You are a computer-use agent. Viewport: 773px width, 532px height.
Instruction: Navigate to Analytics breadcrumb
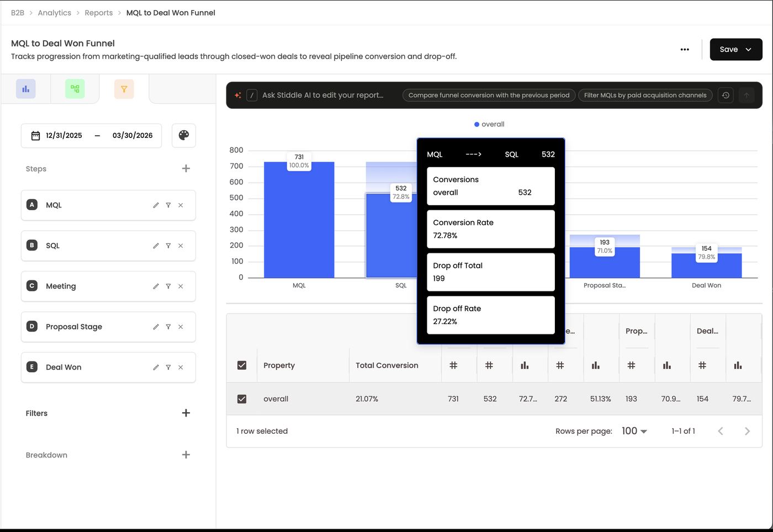click(55, 13)
